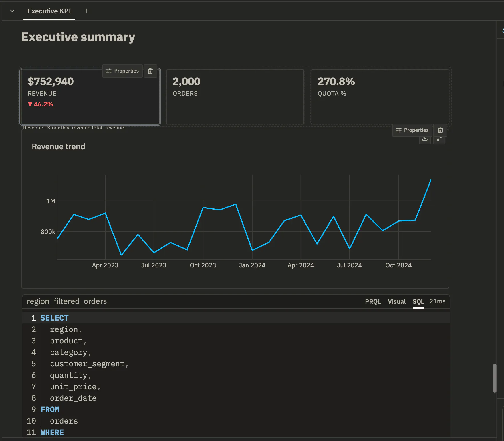Image resolution: width=504 pixels, height=441 pixels.
Task: Switch query view to Visual
Action: tap(396, 301)
